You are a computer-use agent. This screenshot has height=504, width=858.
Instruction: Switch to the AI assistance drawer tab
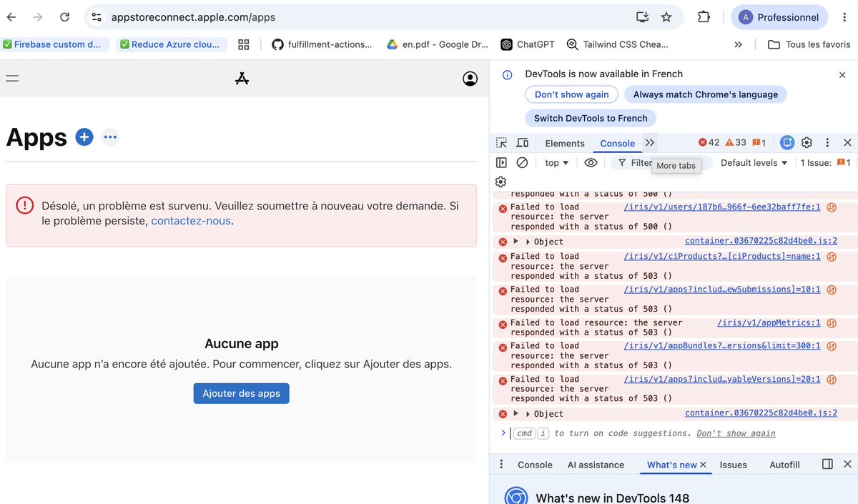596,465
